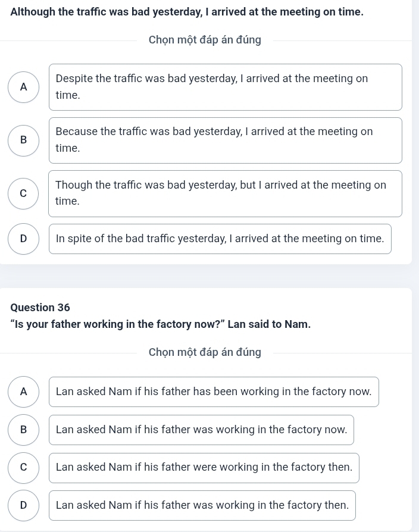
Task: Choose answer 'Though the traffic was bad yesterday, but'
Action: click(x=226, y=194)
